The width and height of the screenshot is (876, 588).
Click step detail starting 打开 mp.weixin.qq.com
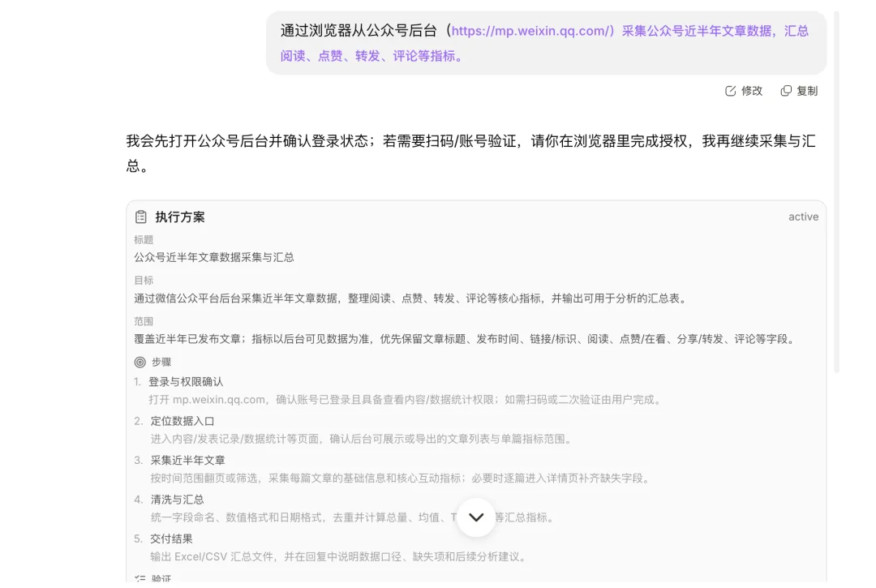click(406, 400)
